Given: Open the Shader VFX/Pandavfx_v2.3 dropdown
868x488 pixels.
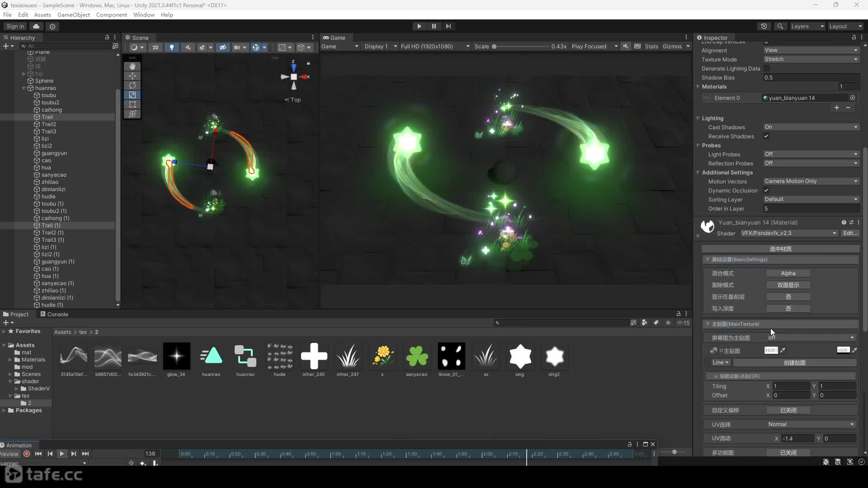Looking at the screenshot, I should [789, 233].
